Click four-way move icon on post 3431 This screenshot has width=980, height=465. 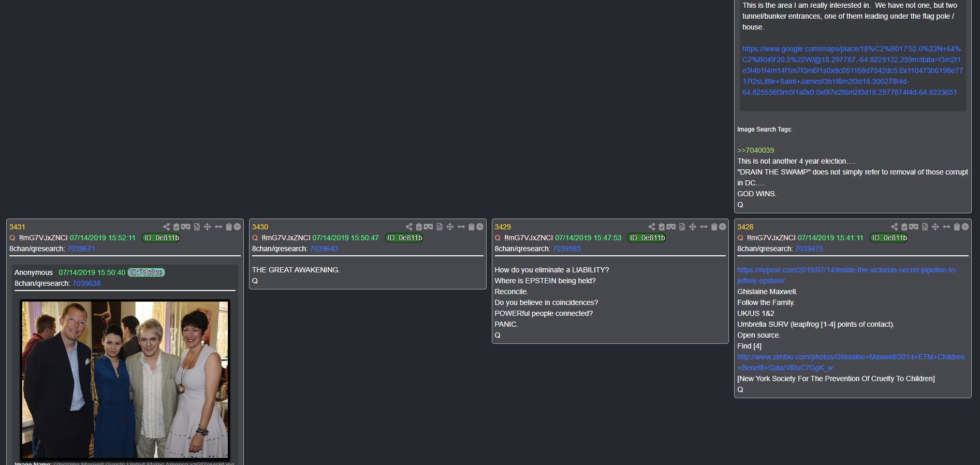click(x=207, y=227)
